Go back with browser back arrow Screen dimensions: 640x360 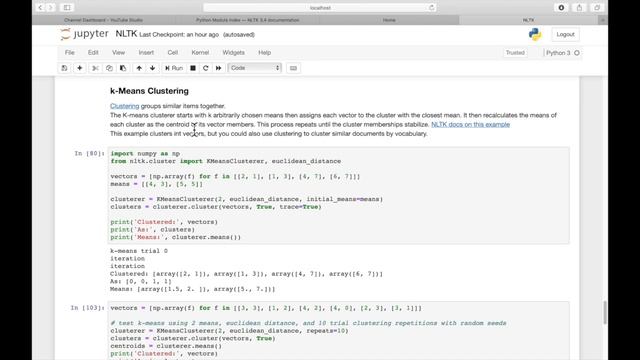pos(40,7)
